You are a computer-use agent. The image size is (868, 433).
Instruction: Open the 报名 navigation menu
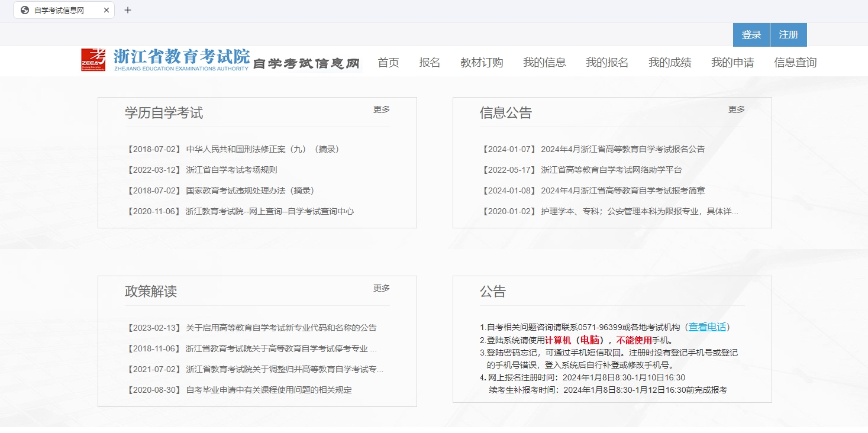click(x=429, y=62)
